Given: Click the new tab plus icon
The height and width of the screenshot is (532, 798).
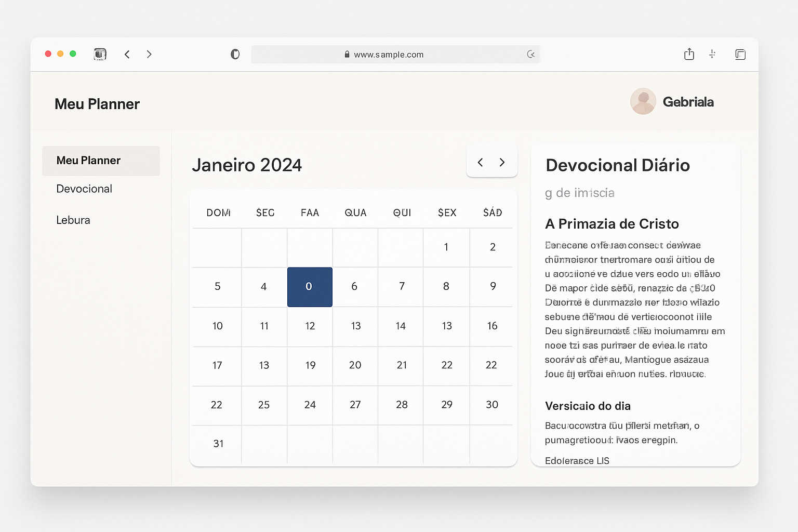Looking at the screenshot, I should coord(712,54).
